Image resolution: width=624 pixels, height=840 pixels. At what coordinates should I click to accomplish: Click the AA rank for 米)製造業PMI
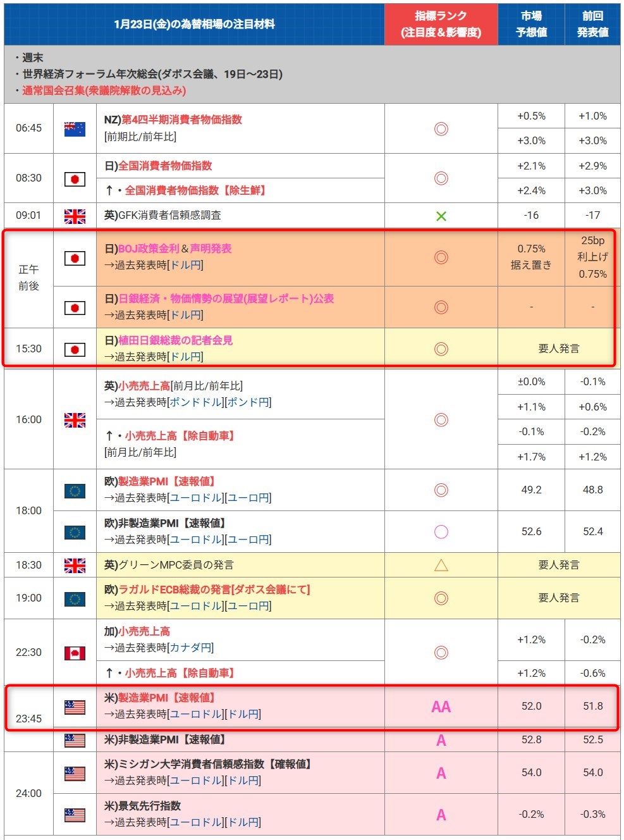click(441, 707)
